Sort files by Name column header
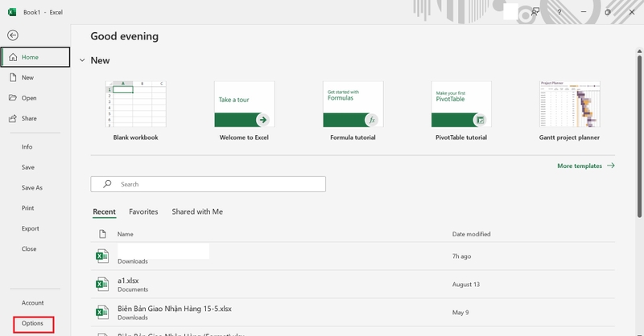The width and height of the screenshot is (644, 336). [126, 234]
